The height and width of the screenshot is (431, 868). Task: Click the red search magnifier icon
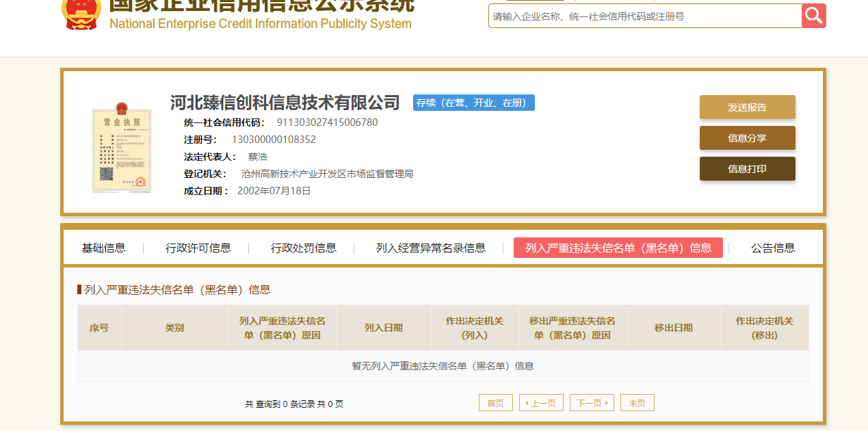coord(814,15)
